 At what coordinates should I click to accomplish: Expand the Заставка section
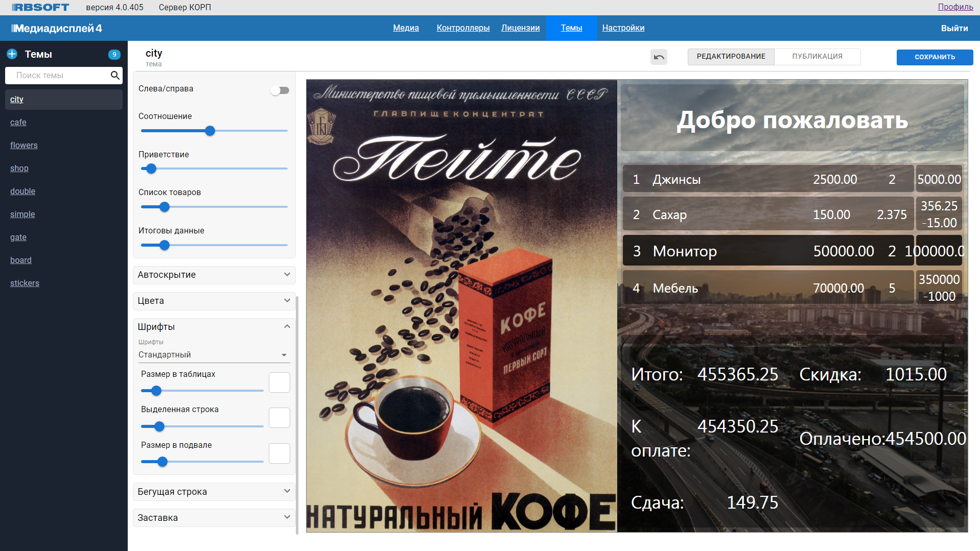pos(214,518)
